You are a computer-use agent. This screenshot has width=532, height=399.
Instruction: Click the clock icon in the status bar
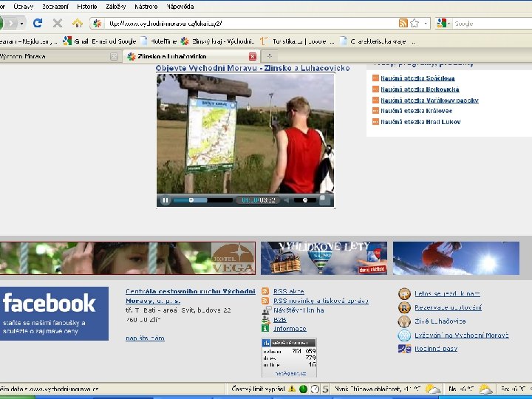tap(315, 389)
